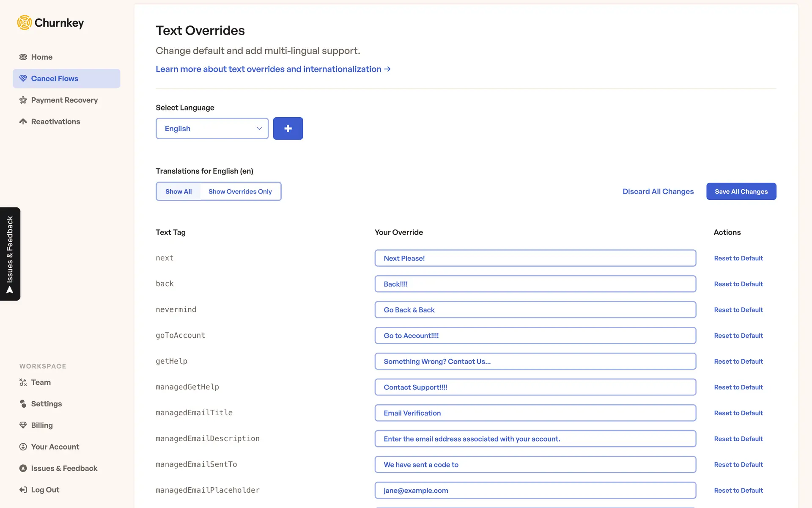Open the English language dropdown
812x508 pixels.
[x=212, y=129]
